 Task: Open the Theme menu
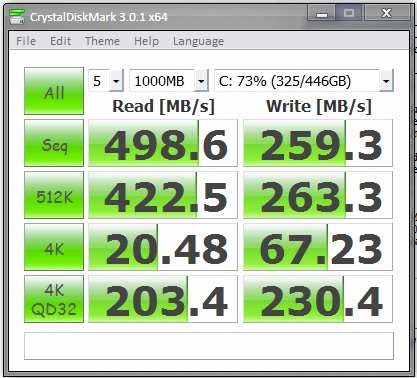click(x=102, y=41)
